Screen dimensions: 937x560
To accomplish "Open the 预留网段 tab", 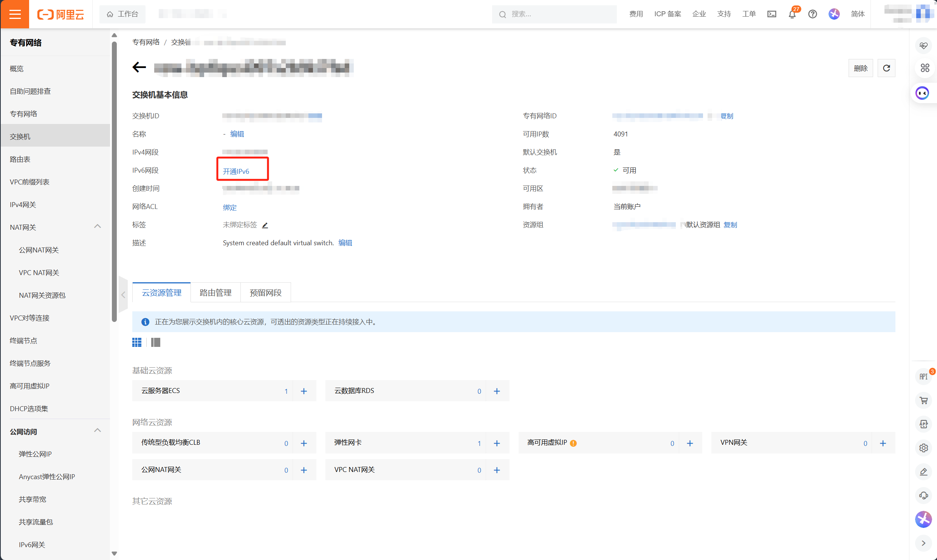I will click(x=265, y=293).
